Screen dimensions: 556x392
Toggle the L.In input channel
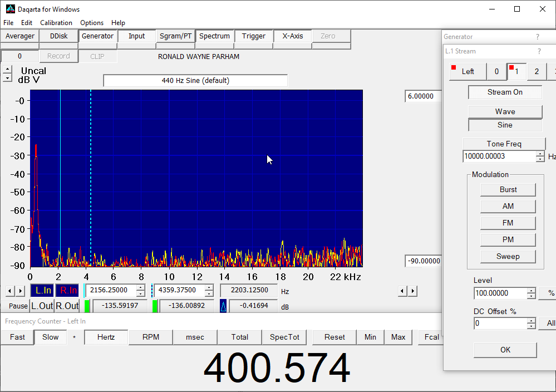(x=43, y=290)
